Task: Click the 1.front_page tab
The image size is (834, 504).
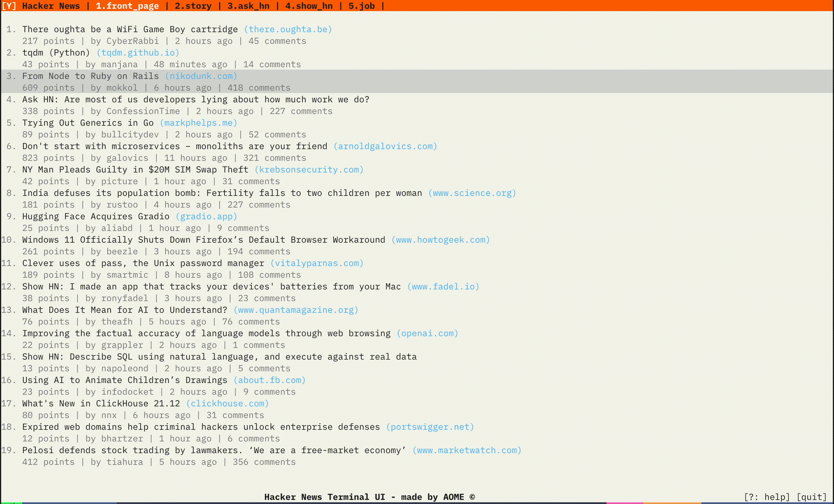Action: (x=127, y=6)
